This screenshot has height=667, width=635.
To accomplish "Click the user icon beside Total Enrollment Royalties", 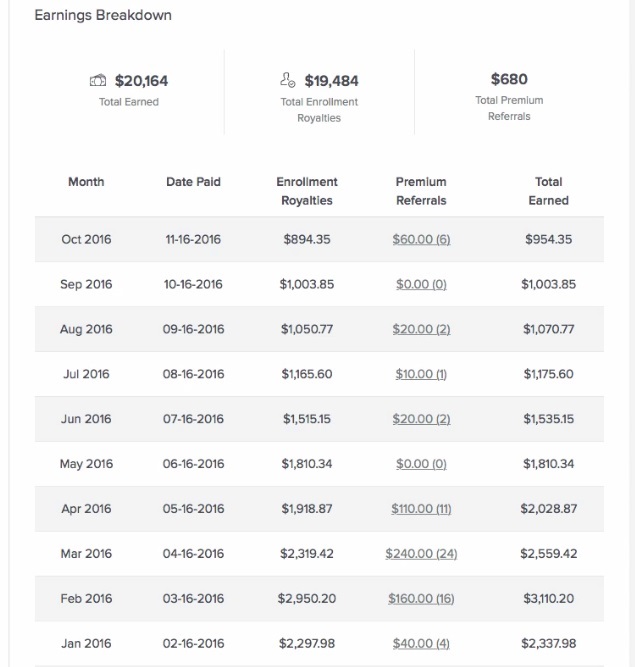I will [288, 80].
